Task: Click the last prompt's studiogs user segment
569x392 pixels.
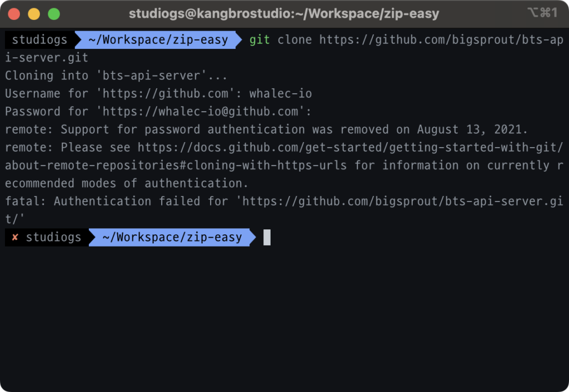Action: click(53, 237)
